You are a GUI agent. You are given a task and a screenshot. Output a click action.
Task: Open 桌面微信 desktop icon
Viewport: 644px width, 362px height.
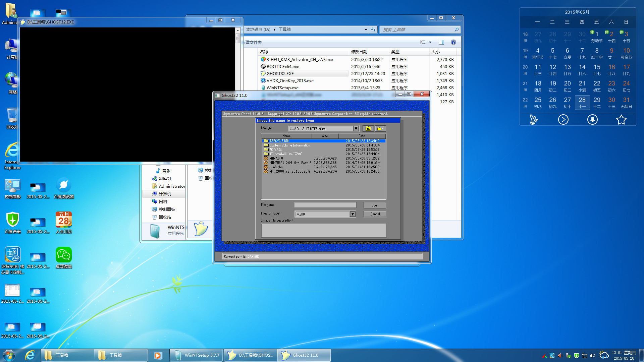(64, 258)
